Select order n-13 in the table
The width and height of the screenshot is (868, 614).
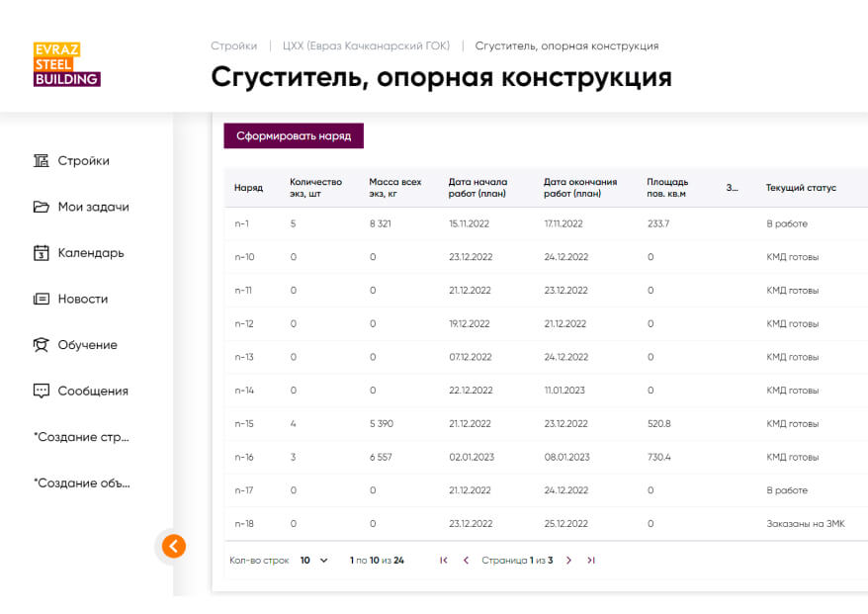244,357
